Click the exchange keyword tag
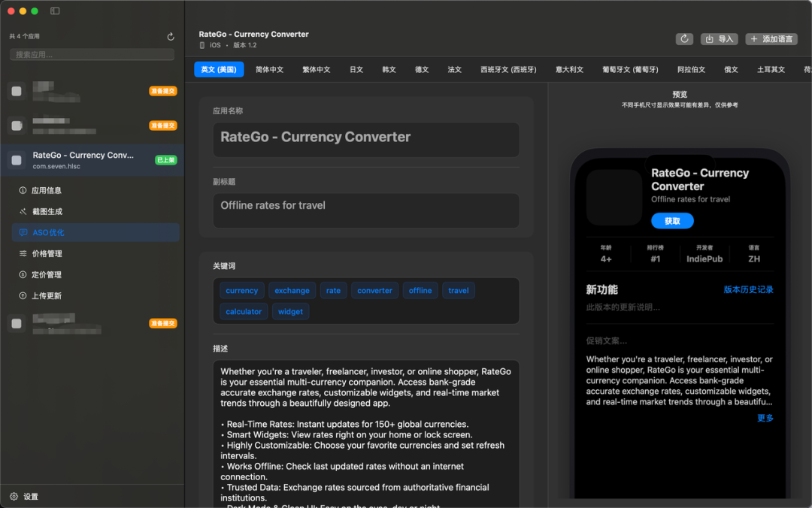This screenshot has height=508, width=812. (292, 291)
